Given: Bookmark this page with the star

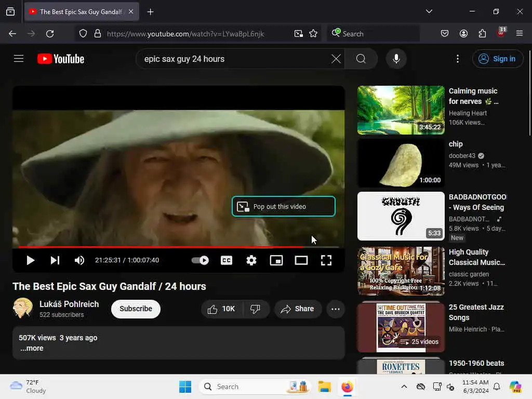Looking at the screenshot, I should click(x=313, y=34).
